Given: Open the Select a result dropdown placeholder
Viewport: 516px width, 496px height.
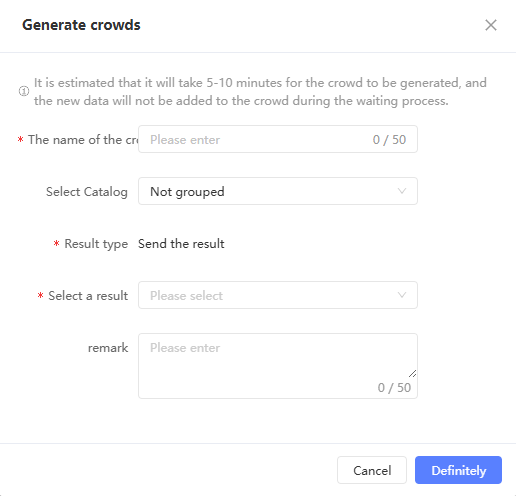Looking at the screenshot, I should [x=186, y=296].
